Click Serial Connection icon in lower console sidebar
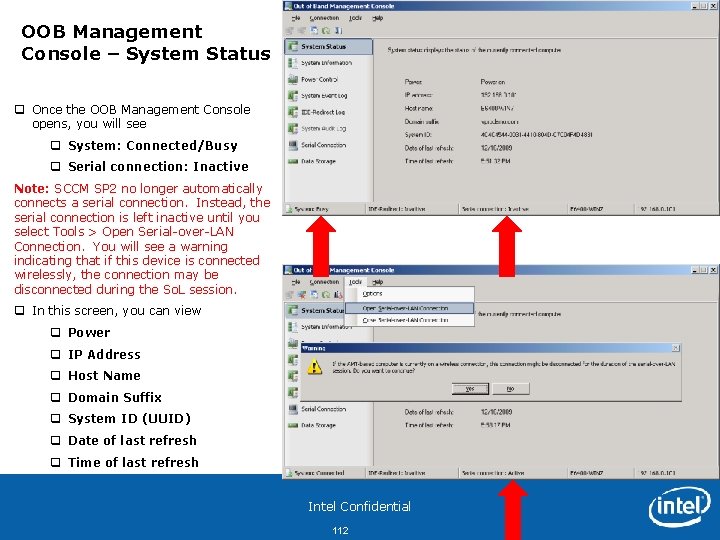720x540 pixels. pyautogui.click(x=292, y=409)
